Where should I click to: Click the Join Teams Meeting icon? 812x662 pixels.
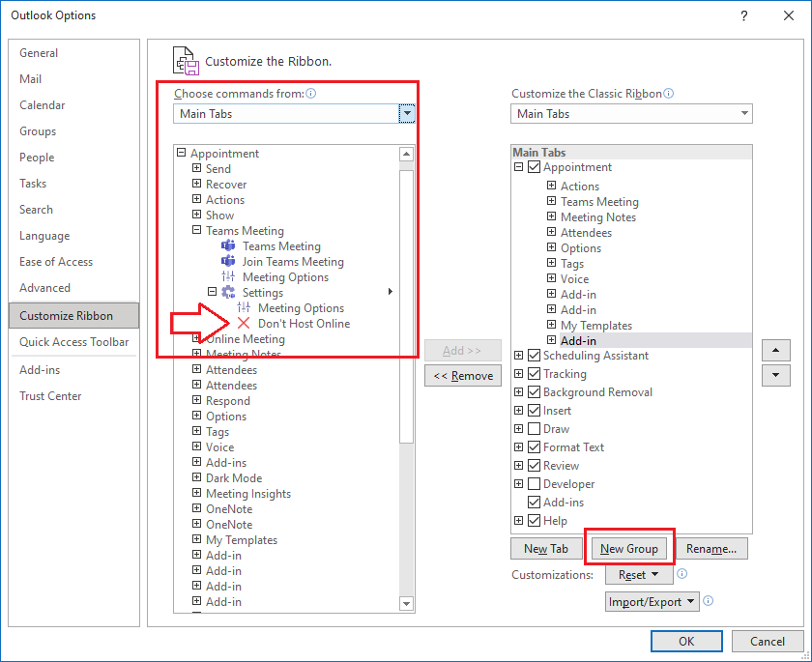click(x=228, y=261)
